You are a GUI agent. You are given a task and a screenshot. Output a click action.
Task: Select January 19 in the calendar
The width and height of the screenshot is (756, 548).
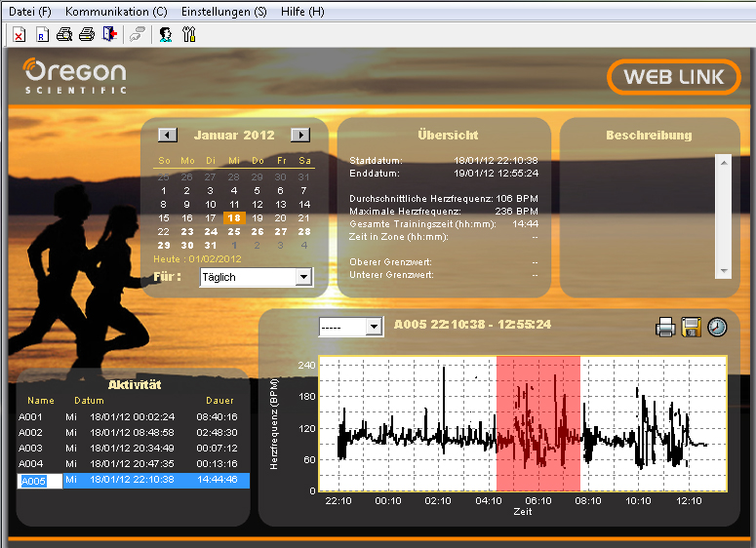pos(258,217)
